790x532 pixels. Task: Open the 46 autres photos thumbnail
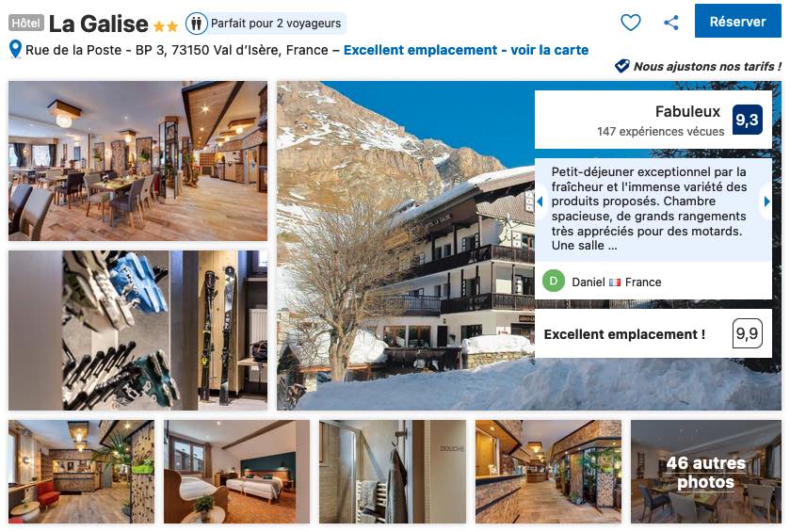(706, 472)
